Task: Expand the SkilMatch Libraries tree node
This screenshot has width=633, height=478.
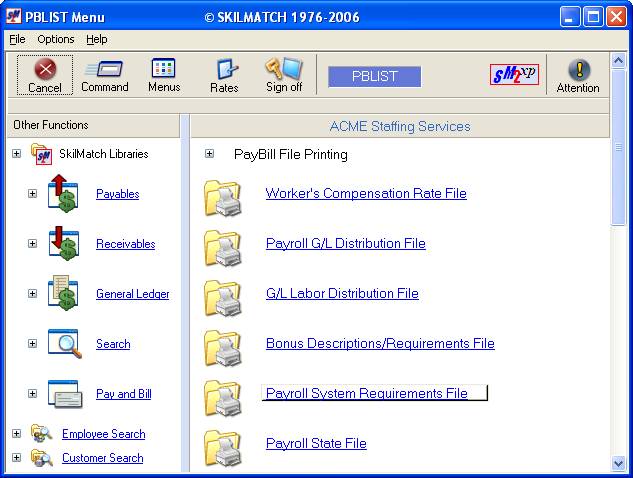Action: click(16, 154)
